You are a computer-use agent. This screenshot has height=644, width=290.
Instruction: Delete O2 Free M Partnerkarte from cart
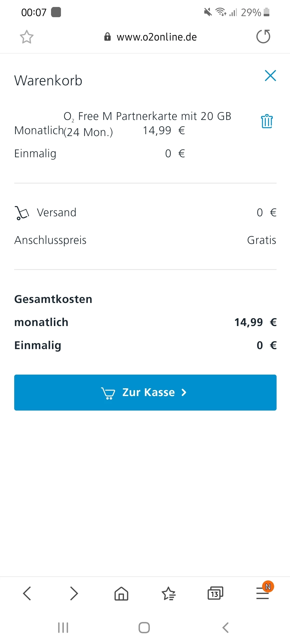coord(267,121)
